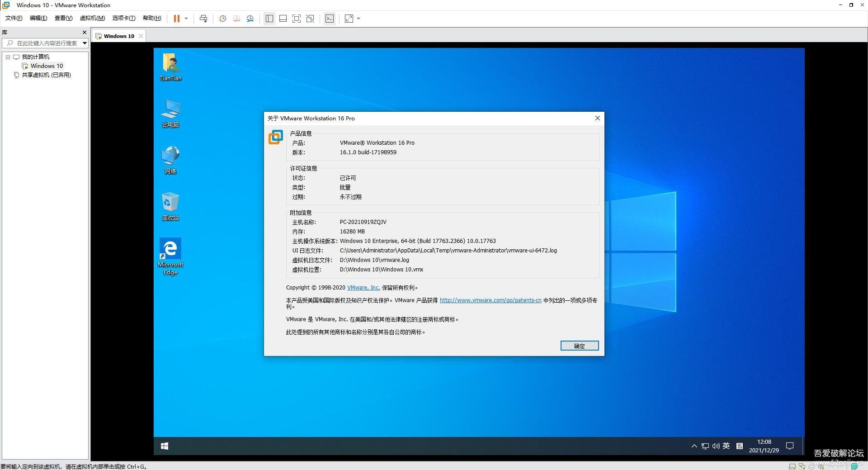Click the TianTian desktop folder icon
This screenshot has height=470, width=868.
tap(170, 67)
